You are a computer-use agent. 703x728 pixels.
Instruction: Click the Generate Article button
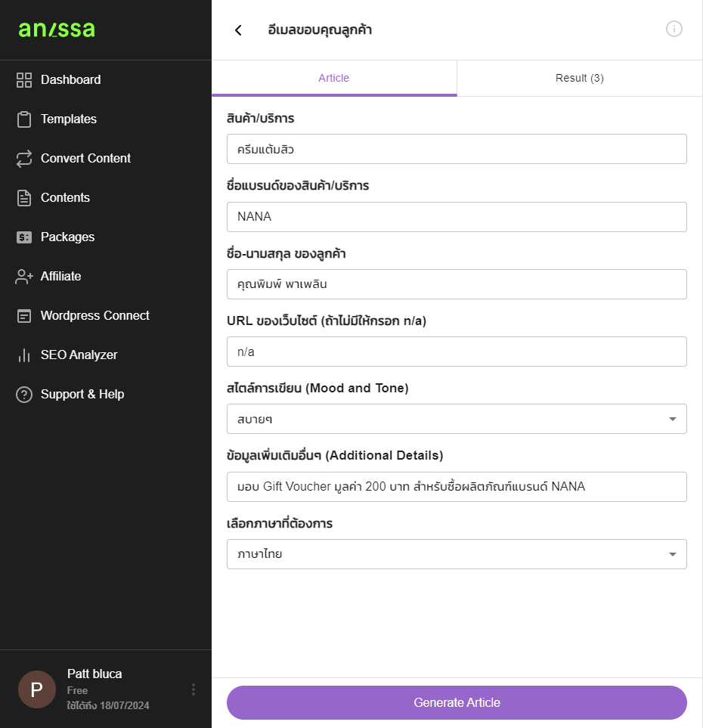pyautogui.click(x=457, y=702)
